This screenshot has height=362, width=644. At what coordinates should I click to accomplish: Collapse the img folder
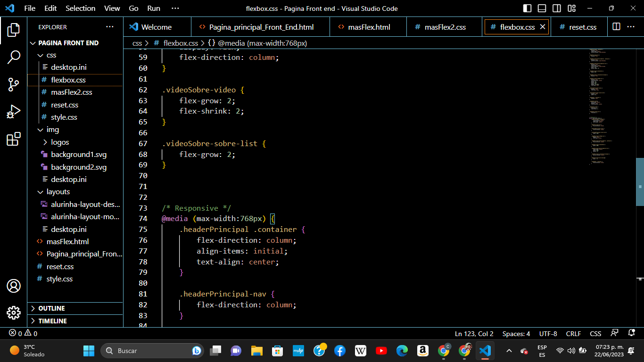pos(75,130)
